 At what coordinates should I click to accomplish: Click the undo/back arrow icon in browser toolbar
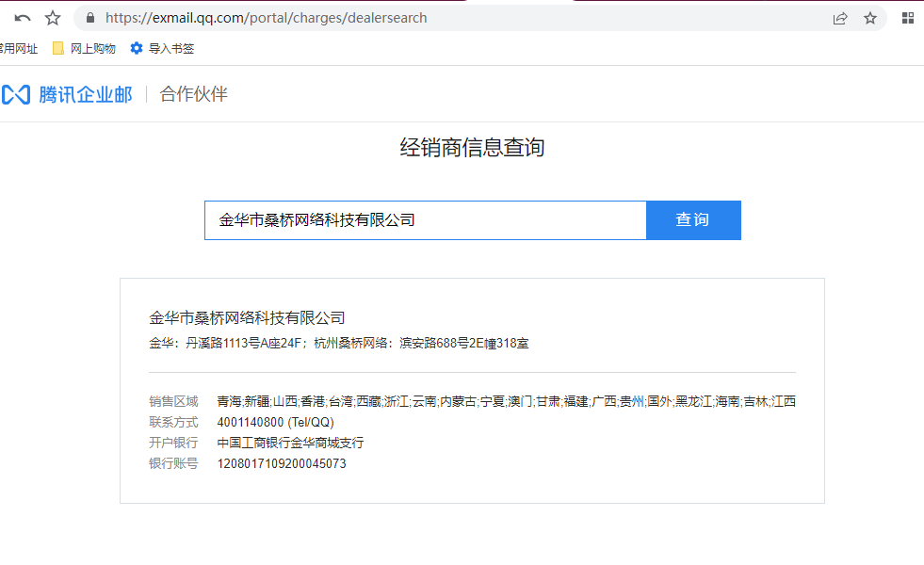click(x=23, y=18)
